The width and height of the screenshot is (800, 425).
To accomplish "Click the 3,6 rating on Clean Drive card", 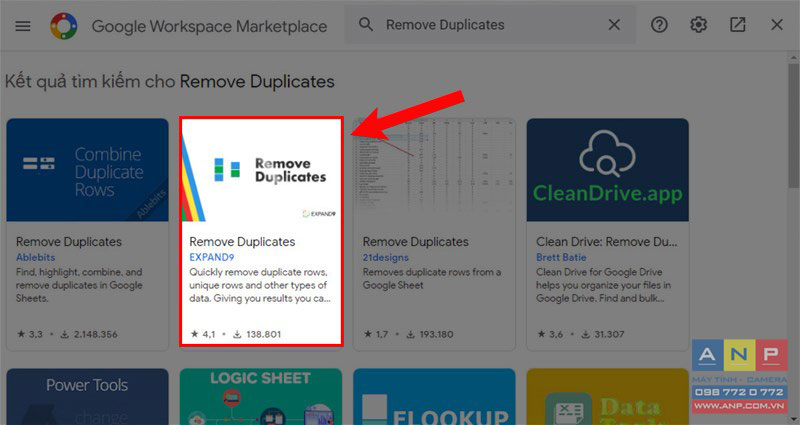I will (x=550, y=335).
